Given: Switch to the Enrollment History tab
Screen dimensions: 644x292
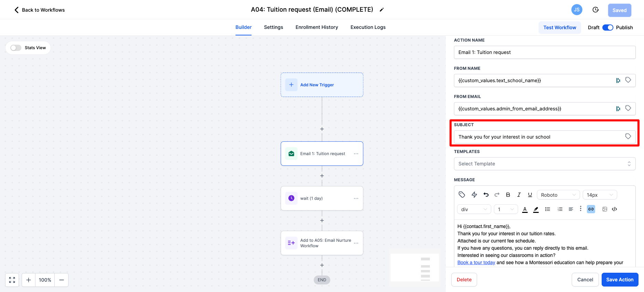Looking at the screenshot, I should pyautogui.click(x=317, y=27).
